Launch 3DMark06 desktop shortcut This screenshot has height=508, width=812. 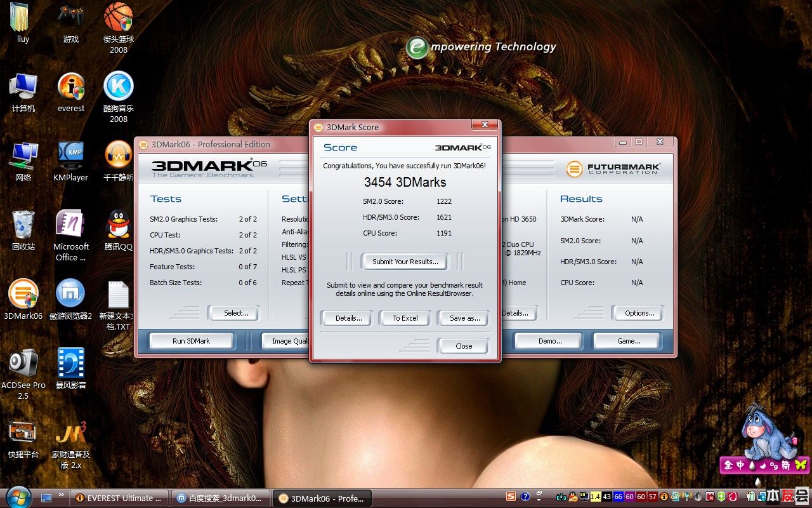point(23,300)
